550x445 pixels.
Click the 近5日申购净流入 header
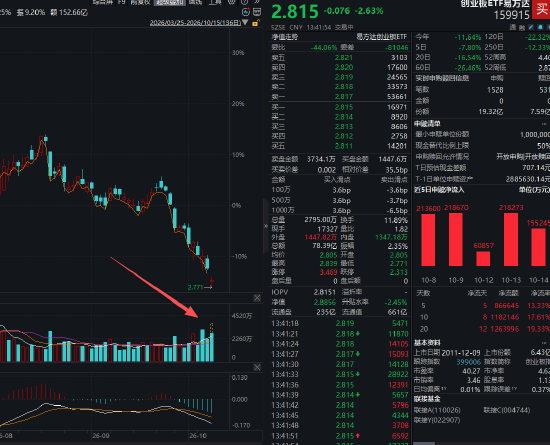click(x=439, y=190)
